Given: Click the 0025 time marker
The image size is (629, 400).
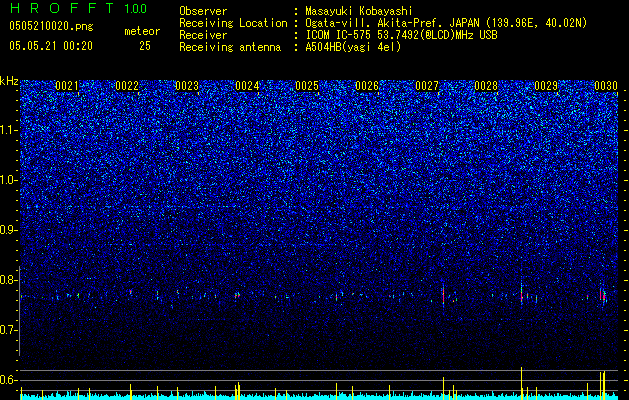Looking at the screenshot, I should pos(307,86).
